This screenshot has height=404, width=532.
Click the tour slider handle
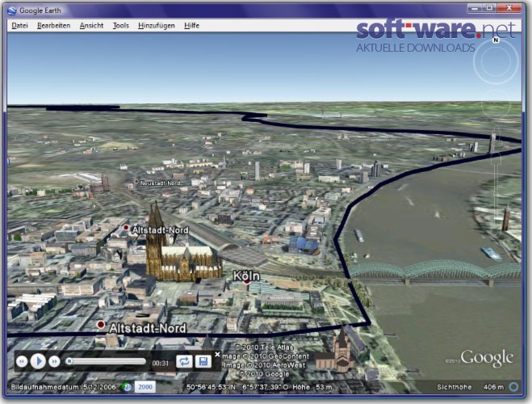pos(69,361)
